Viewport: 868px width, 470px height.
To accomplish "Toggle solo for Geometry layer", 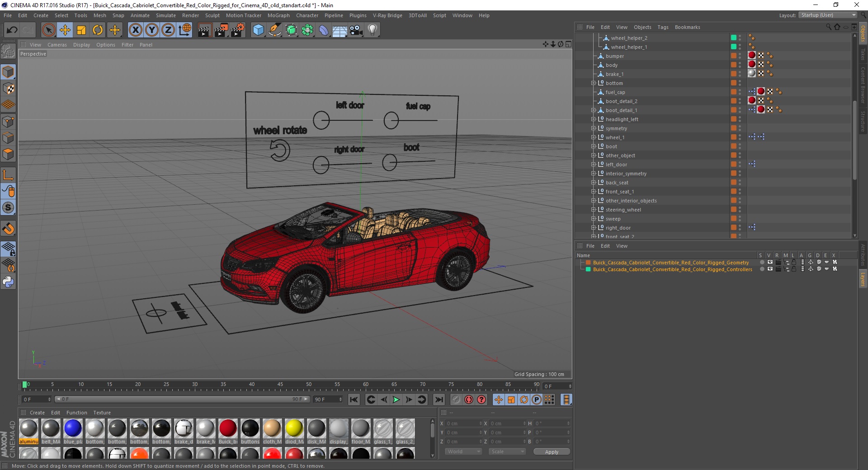I will (x=762, y=262).
